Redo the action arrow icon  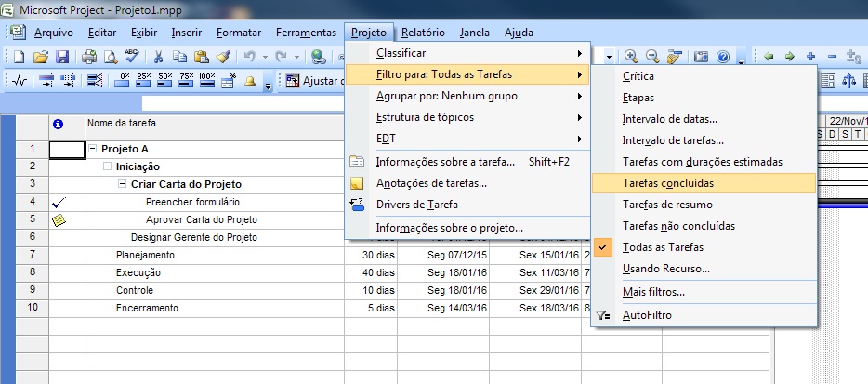[282, 56]
